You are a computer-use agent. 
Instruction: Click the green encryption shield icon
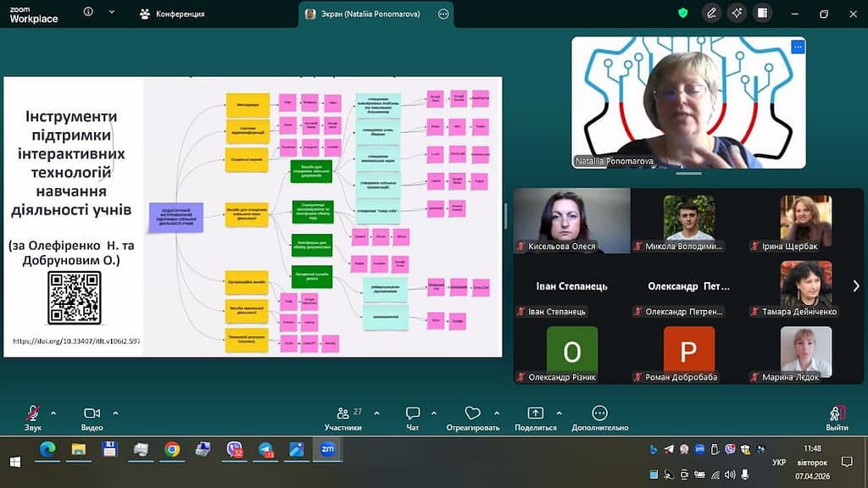(683, 14)
